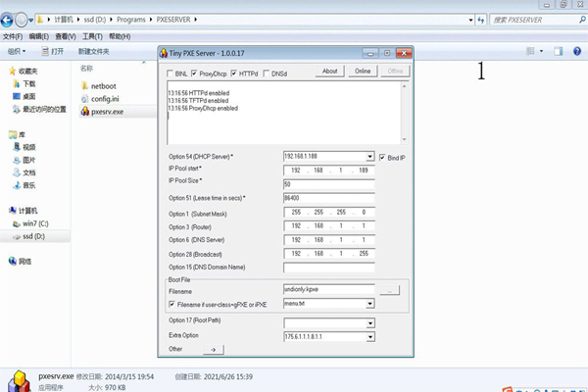This screenshot has height=392, width=588.
Task: Click the IP Pool Size field
Action: pos(329,184)
